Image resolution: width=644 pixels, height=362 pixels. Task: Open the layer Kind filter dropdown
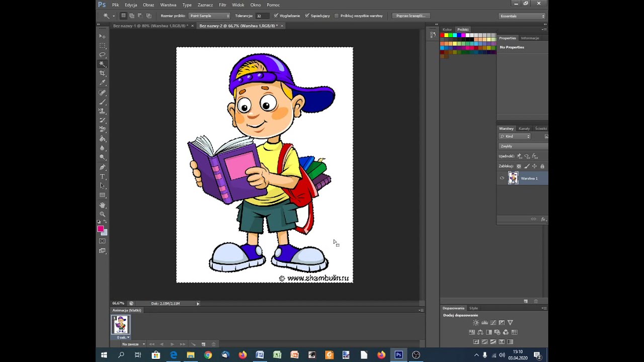(515, 136)
